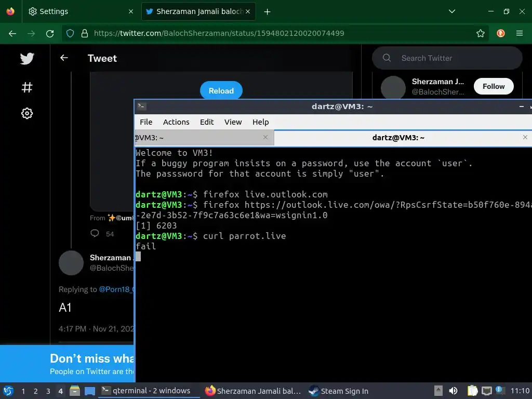The height and width of the screenshot is (399, 532).
Task: Open the terminal View menu
Action: pos(233,122)
